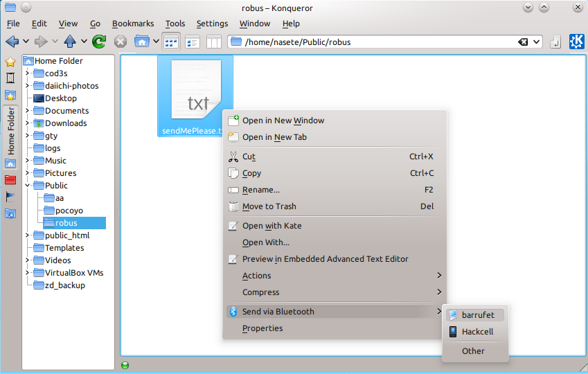Click the green status indicator light
Screen dimensions: 588x374
coord(125,365)
